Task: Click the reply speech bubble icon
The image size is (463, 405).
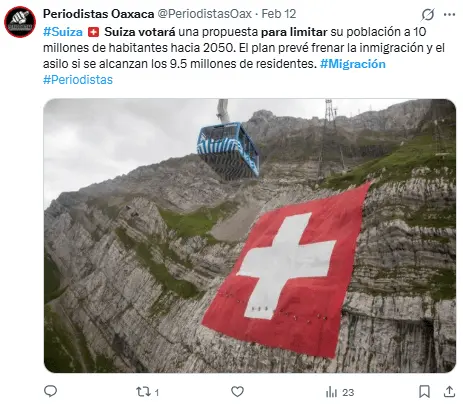Action: coord(50,391)
